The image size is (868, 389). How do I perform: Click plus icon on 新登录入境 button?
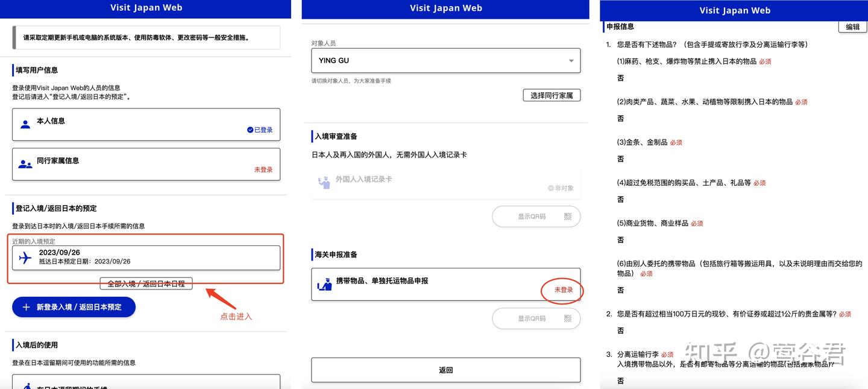point(26,307)
